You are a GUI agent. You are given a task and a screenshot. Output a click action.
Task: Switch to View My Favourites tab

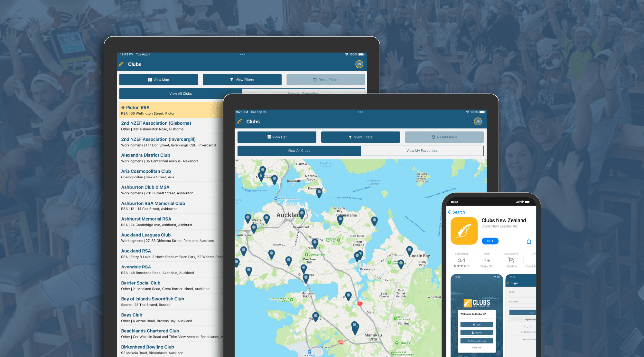[422, 151]
